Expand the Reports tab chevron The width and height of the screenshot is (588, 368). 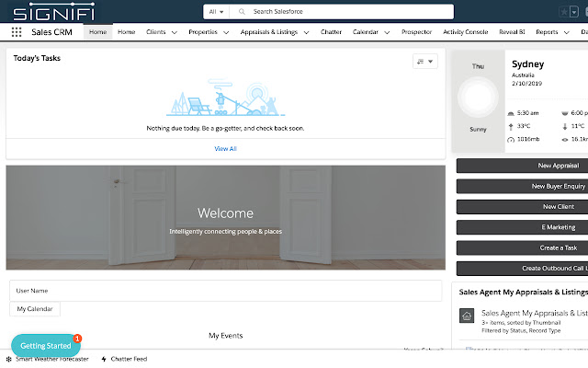(567, 32)
